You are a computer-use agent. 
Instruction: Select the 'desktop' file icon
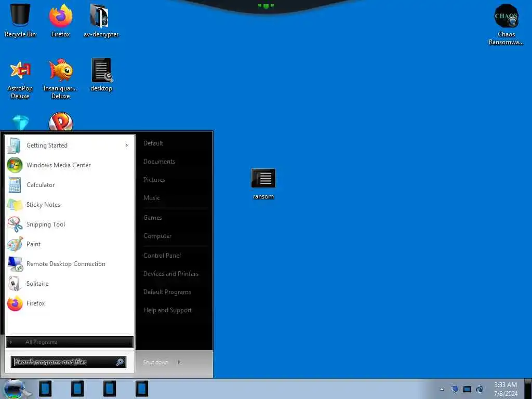(x=101, y=75)
